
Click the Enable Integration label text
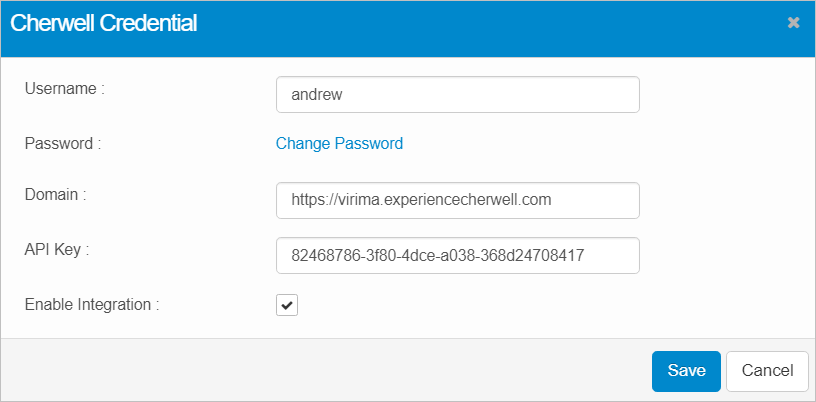[x=91, y=304]
